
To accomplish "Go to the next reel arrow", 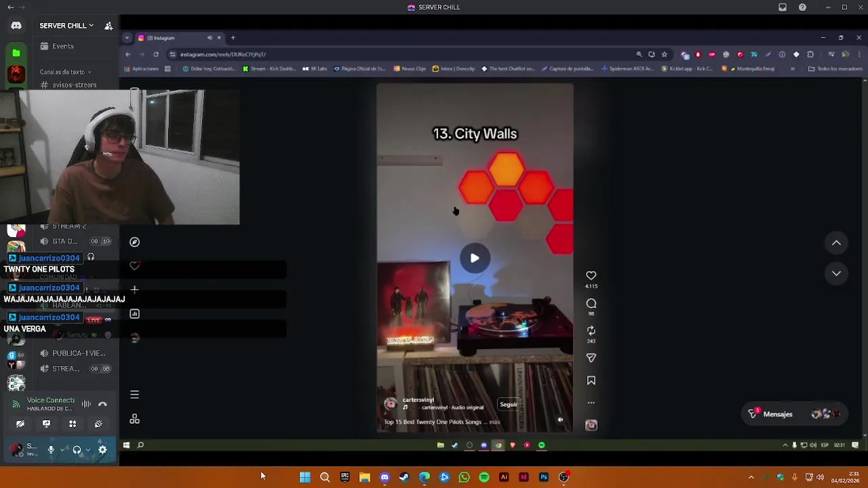I will click(836, 273).
